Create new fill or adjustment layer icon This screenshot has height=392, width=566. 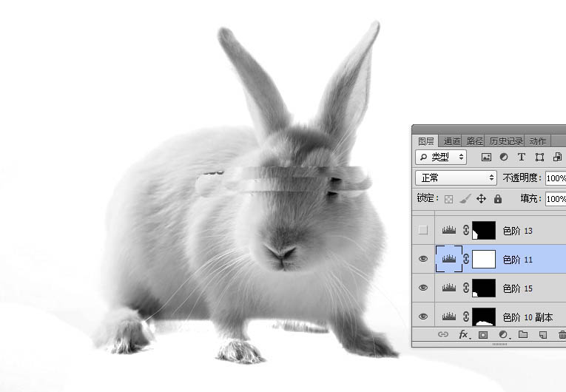[x=504, y=335]
